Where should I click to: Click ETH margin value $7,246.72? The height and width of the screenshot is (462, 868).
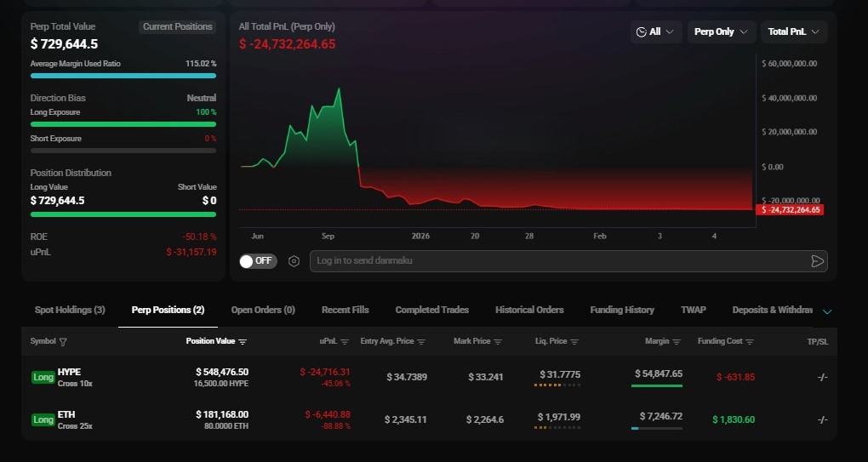(x=661, y=416)
